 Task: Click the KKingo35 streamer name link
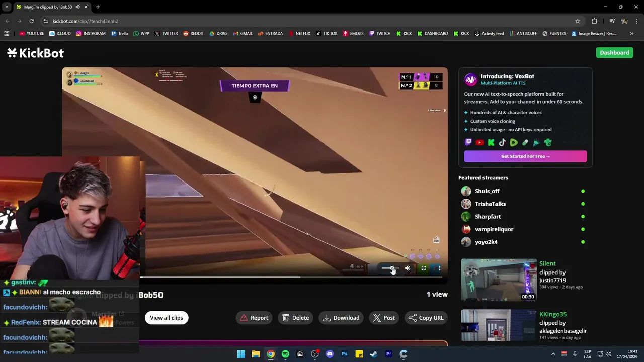pyautogui.click(x=553, y=314)
